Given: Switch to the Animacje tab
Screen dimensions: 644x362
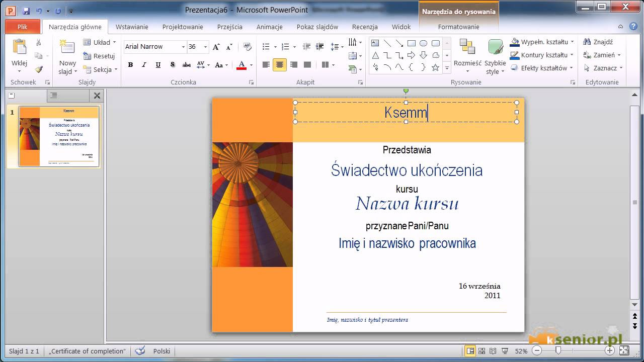Looking at the screenshot, I should coord(270,27).
